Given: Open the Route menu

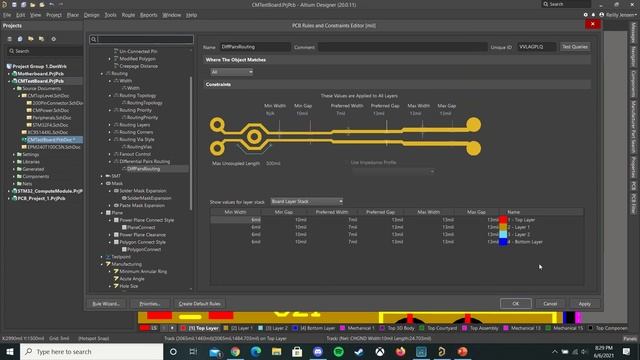Looking at the screenshot, I should coord(128,15).
